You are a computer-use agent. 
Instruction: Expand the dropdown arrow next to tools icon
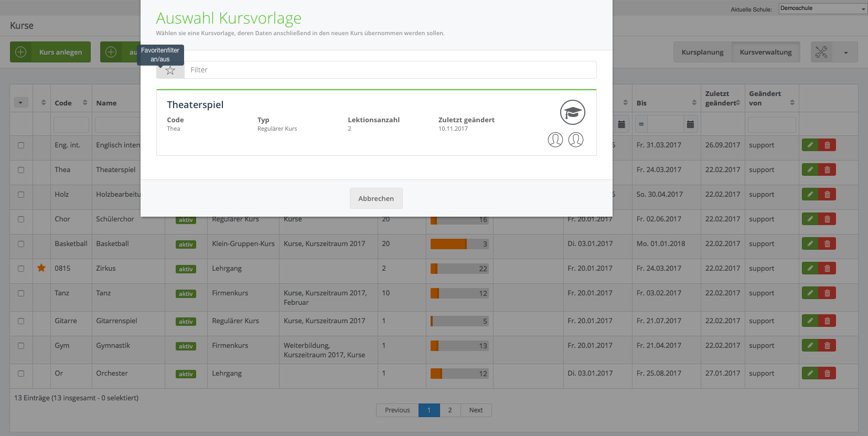pyautogui.click(x=845, y=52)
